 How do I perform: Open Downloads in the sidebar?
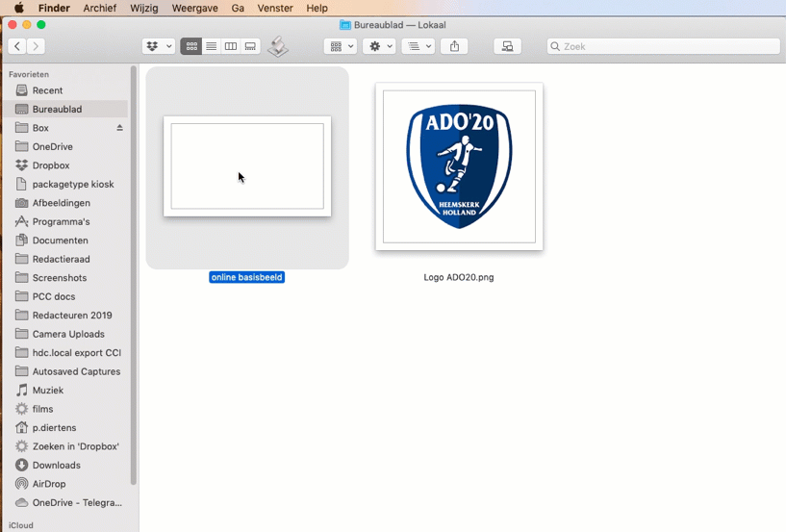[x=56, y=466]
